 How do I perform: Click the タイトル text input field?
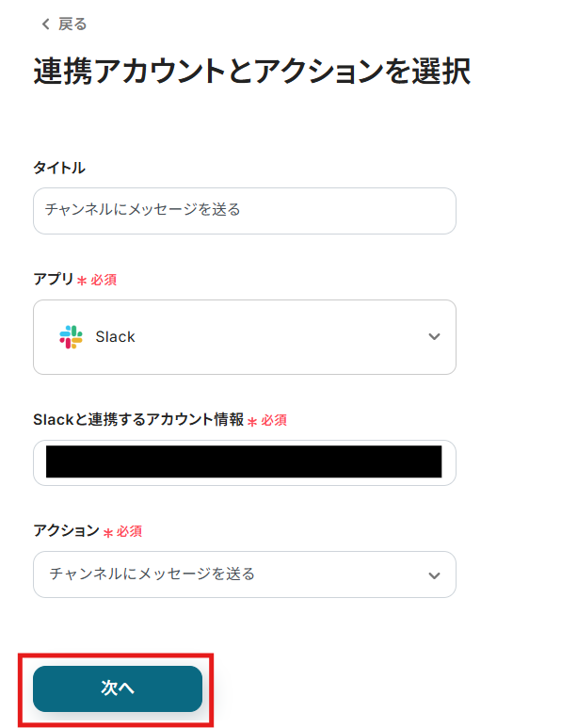coord(245,211)
